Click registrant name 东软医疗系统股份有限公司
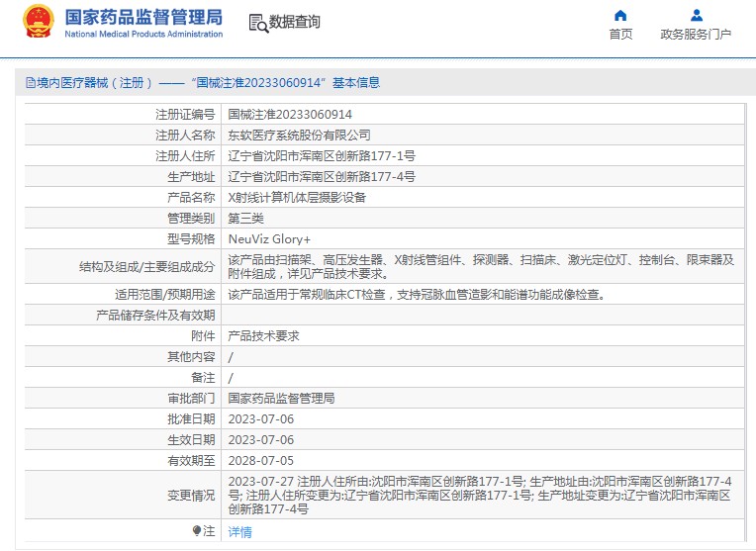The width and height of the screenshot is (756, 551). coord(300,135)
